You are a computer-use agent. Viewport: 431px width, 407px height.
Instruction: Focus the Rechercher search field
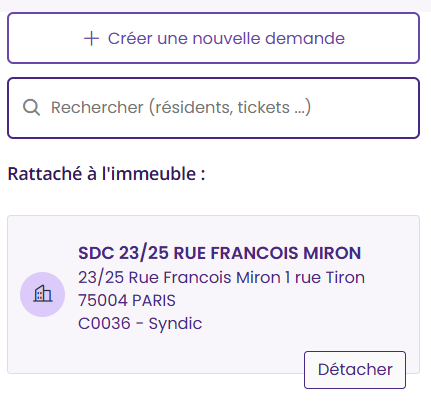[x=213, y=108]
